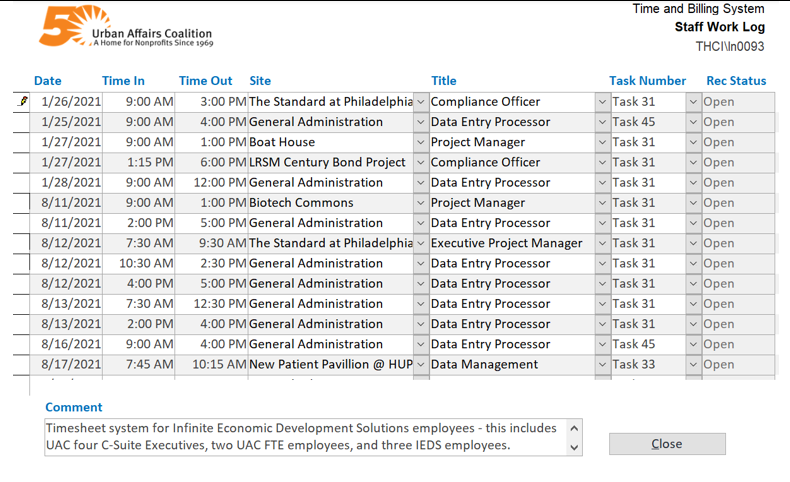
Task: Select the row selector for 8/16/2021 record
Action: click(21, 345)
